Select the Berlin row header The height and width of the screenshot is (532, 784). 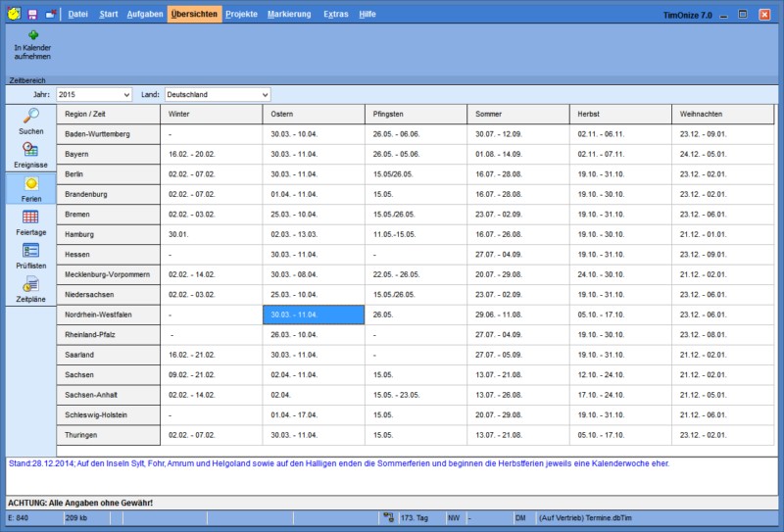tap(109, 174)
